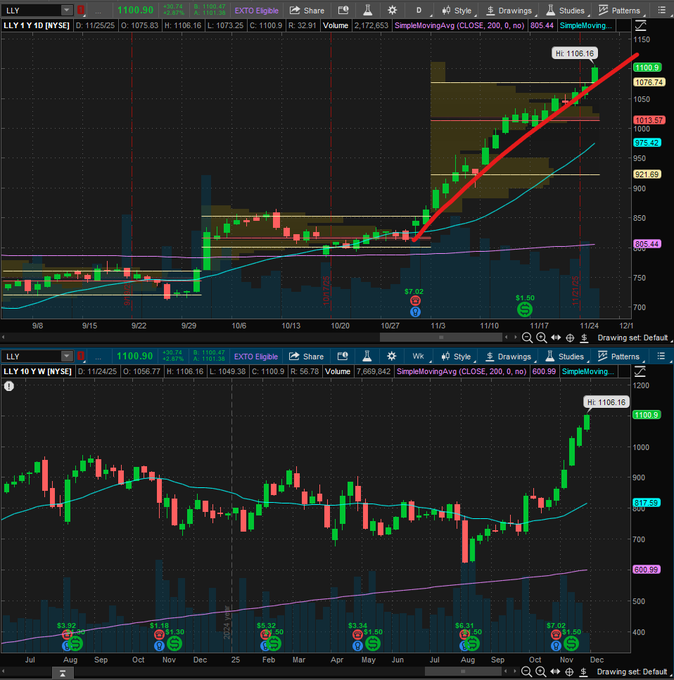674x680 pixels.
Task: Click the hamburger list icon on the weekly chart toolbar
Action: [x=661, y=356]
